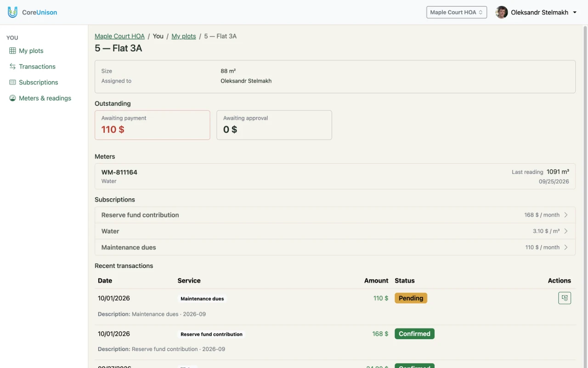Open the WM-811164 water meter card
This screenshot has height=368, width=588.
335,176
